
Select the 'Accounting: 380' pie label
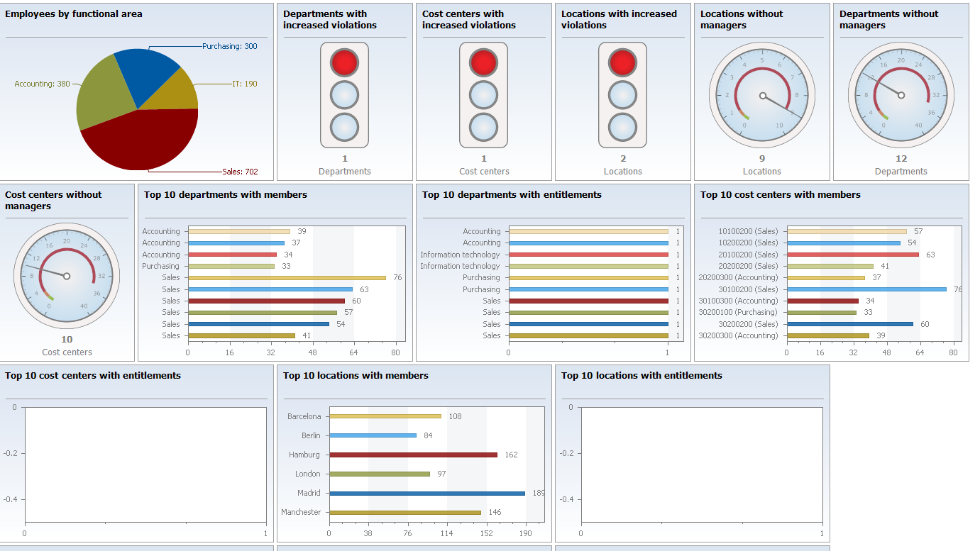(43, 84)
